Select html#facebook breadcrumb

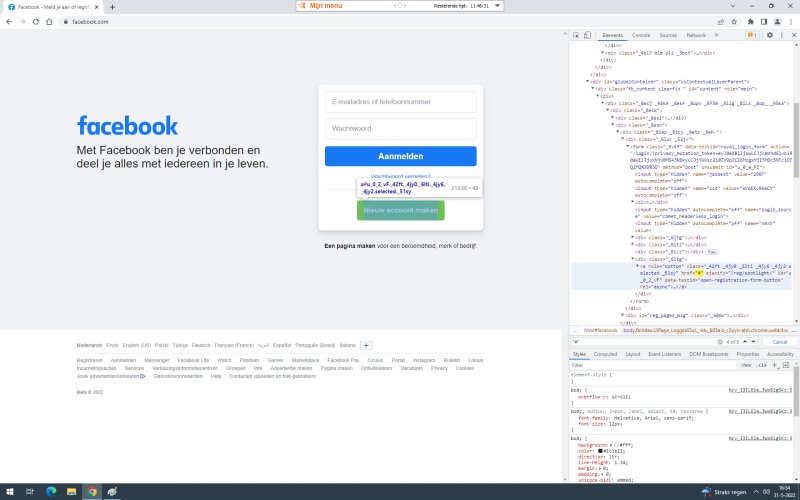click(601, 331)
